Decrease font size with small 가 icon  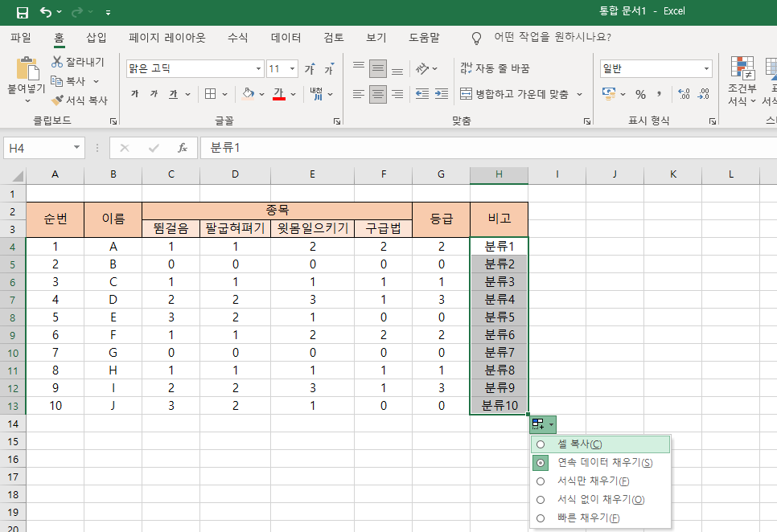(x=329, y=69)
